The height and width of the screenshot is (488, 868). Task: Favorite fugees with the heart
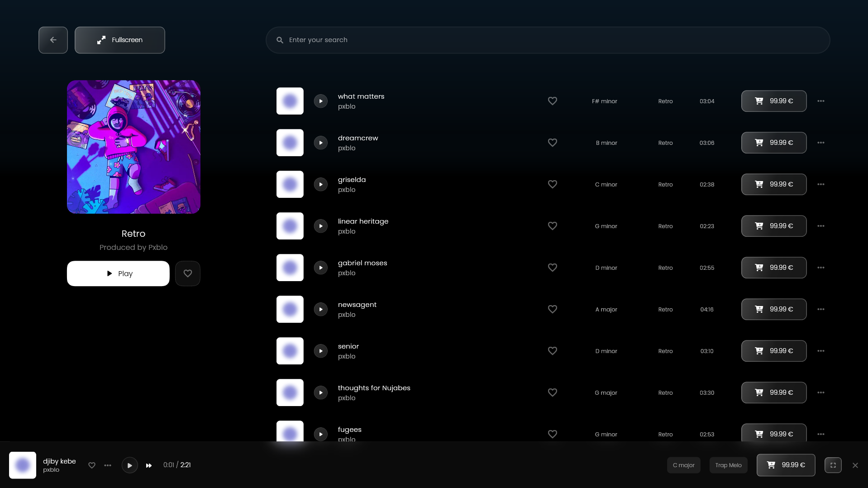tap(553, 434)
